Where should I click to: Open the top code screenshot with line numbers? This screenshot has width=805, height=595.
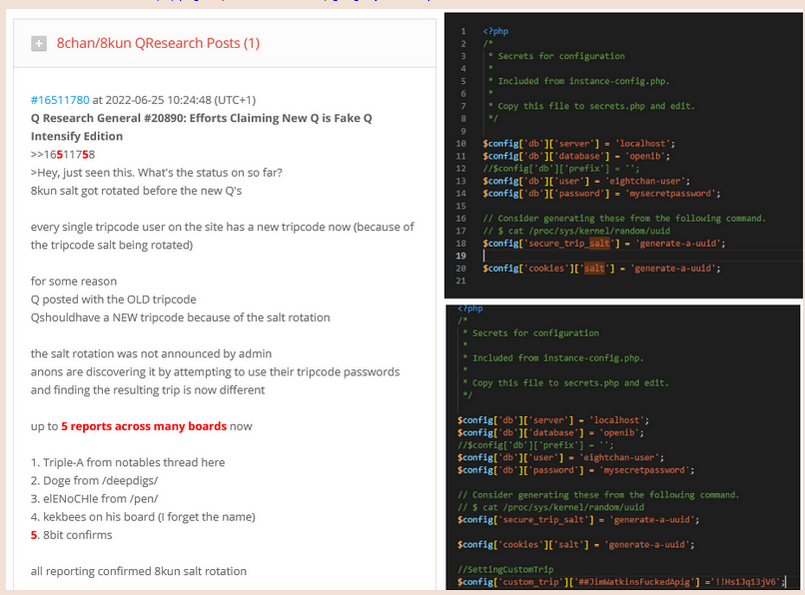(x=623, y=156)
